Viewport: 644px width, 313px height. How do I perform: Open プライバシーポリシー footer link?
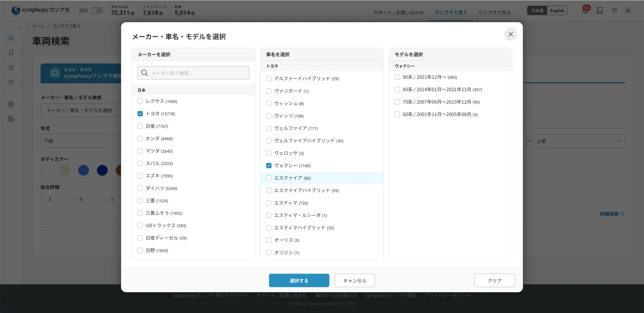(448, 295)
